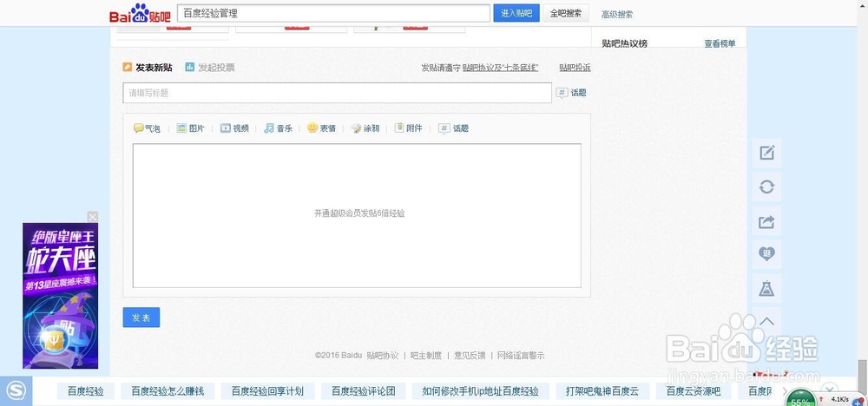Screen dimensions: 868x406
Task: Click the Sogou icon on the bottom bar
Action: click(x=16, y=391)
